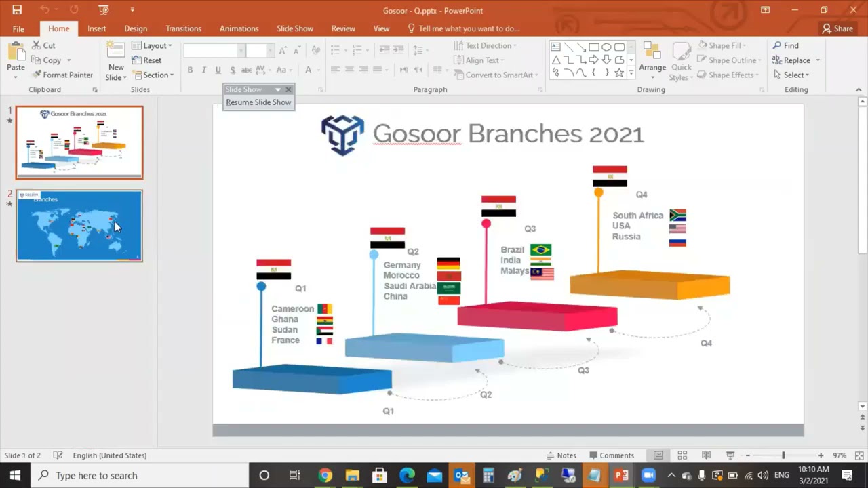Start slideshow from beginning in Quick Access Toolbar
868x488 pixels.
point(103,9)
